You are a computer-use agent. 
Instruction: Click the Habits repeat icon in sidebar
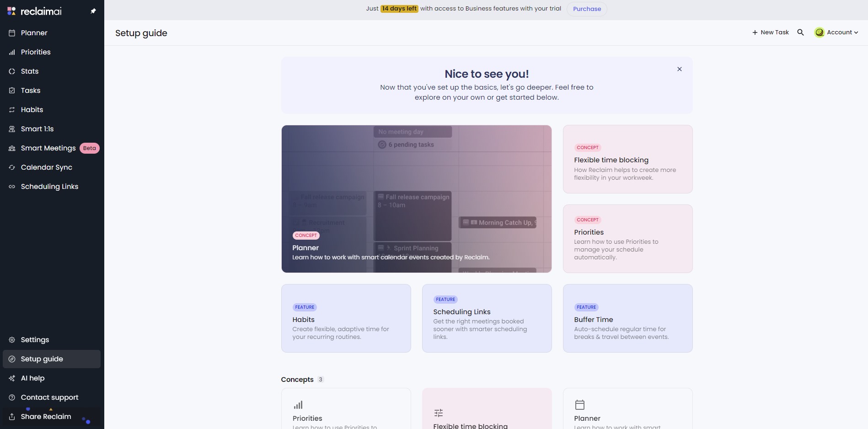tap(12, 110)
